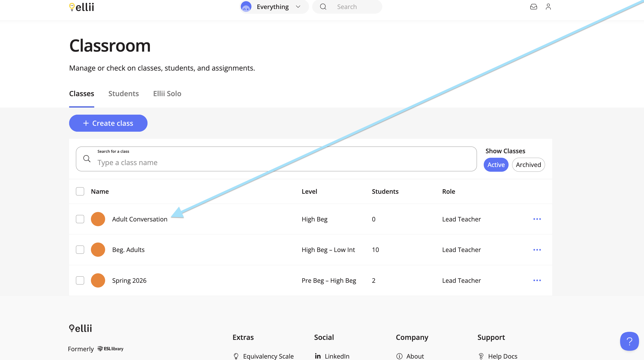Screen dimensions: 644x360
Task: Check the Adult Conversation row checkbox
Action: 80,219
